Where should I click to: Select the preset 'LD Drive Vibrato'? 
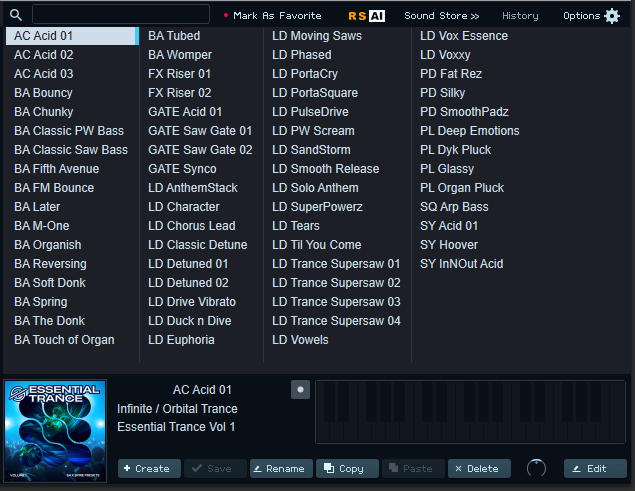[x=192, y=302]
